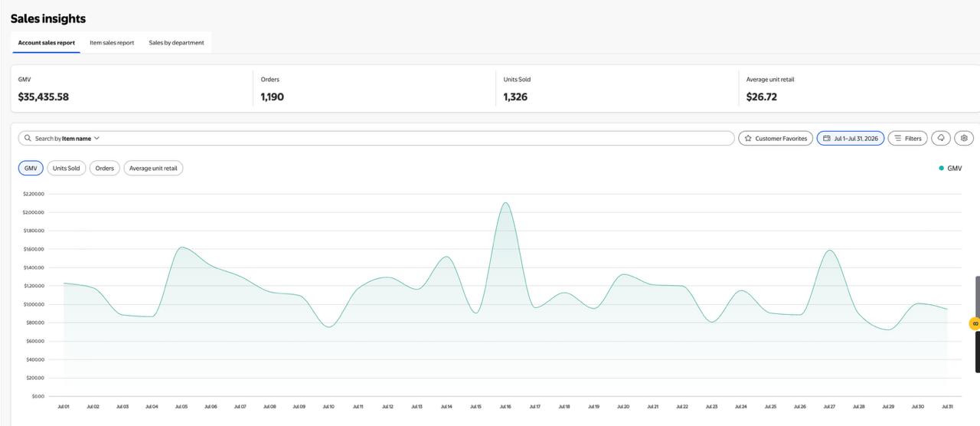980x426 pixels.
Task: Click the Sales insights heading
Action: pyautogui.click(x=48, y=18)
